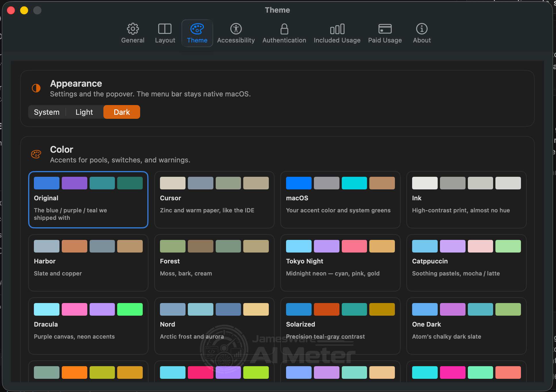Image resolution: width=556 pixels, height=392 pixels.
Task: Click the "Moss, bark, cream" description
Action: pyautogui.click(x=186, y=273)
